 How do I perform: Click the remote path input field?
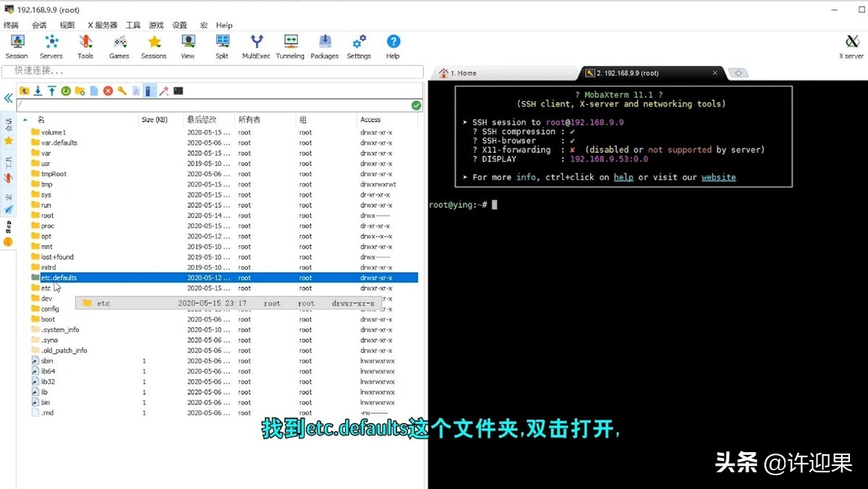(213, 106)
